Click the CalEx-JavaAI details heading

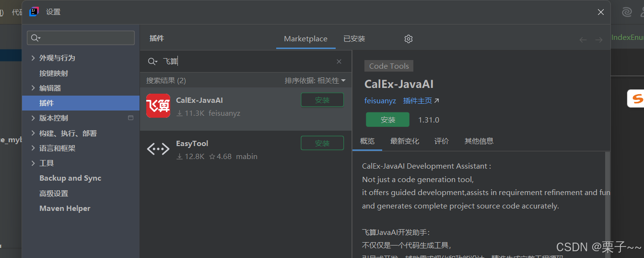tap(399, 84)
